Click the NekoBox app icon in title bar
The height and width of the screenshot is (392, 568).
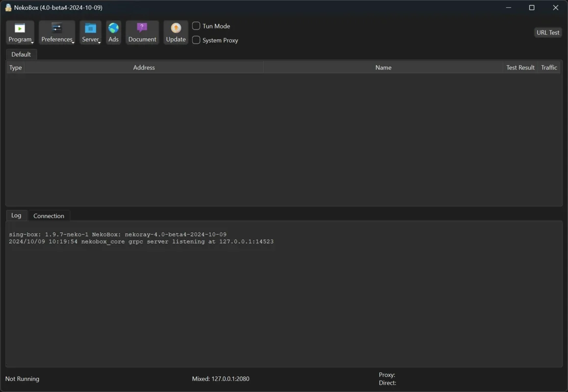pos(8,8)
